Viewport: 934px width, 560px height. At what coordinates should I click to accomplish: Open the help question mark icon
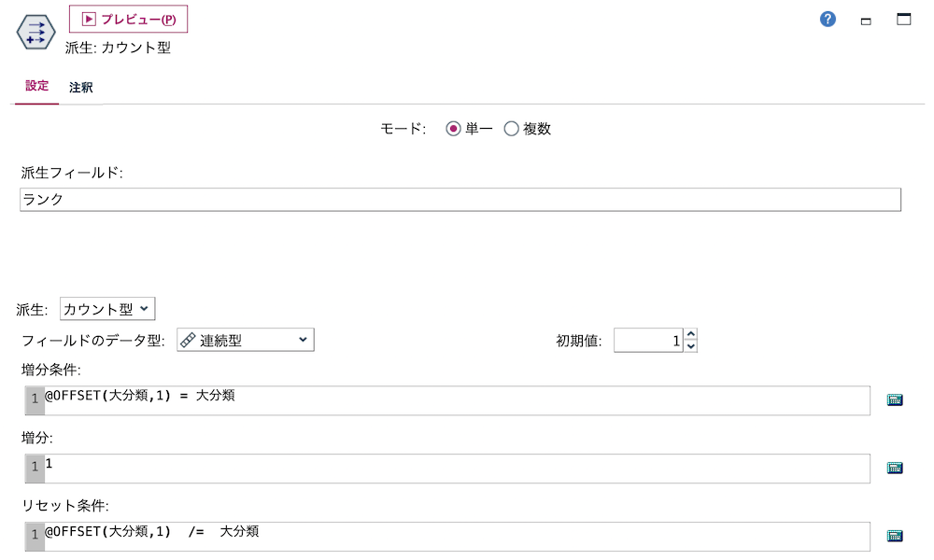(827, 19)
